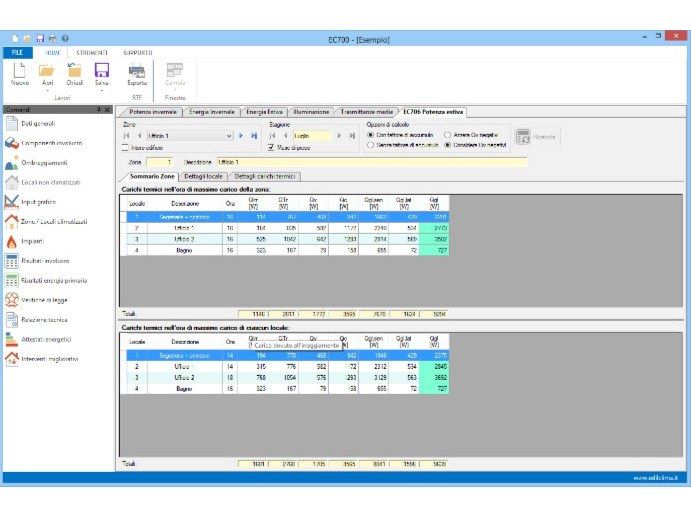Click the Ricalcola calculator icon
Viewport: 691px width, 519px height.
click(x=523, y=137)
